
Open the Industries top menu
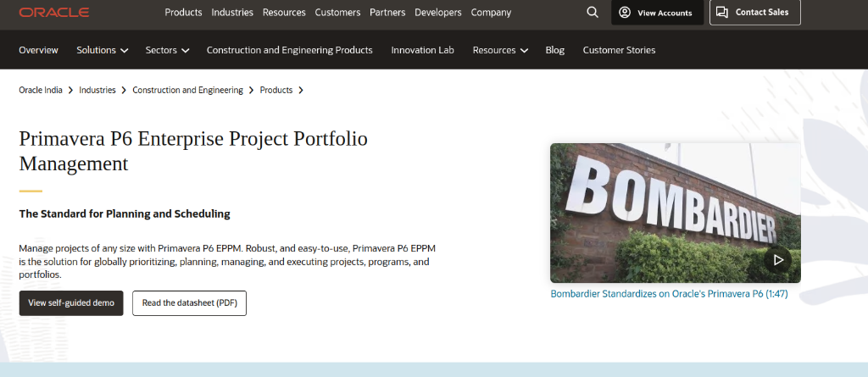tap(232, 12)
